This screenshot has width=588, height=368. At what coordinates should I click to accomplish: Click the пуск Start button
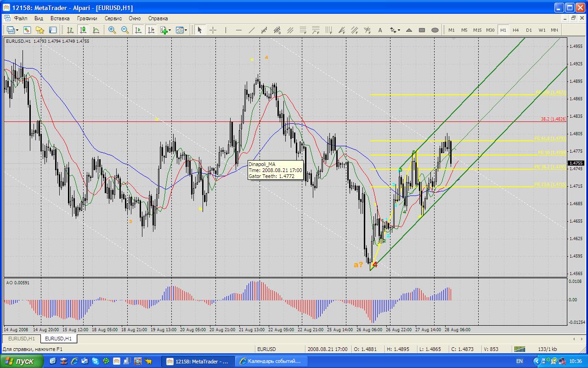tap(23, 361)
